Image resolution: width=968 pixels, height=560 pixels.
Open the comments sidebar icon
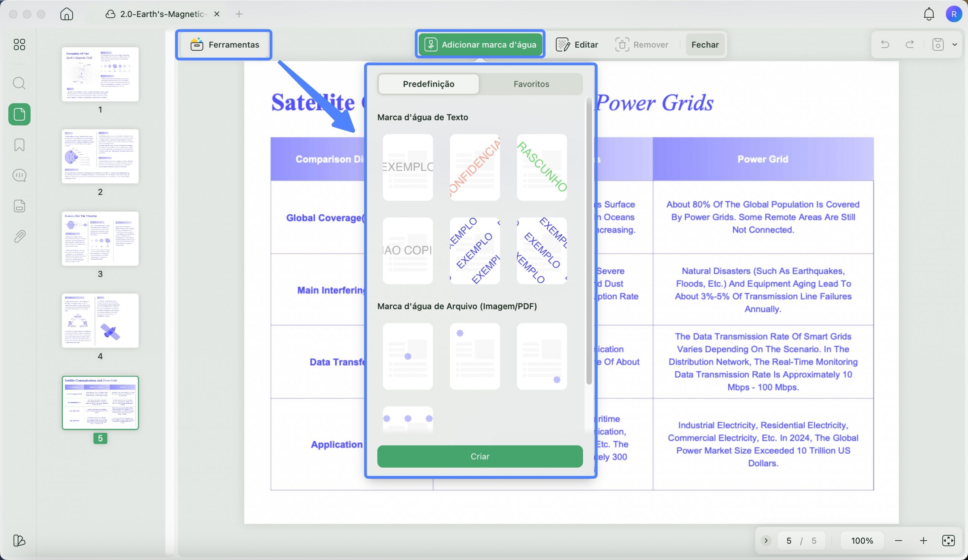(19, 175)
